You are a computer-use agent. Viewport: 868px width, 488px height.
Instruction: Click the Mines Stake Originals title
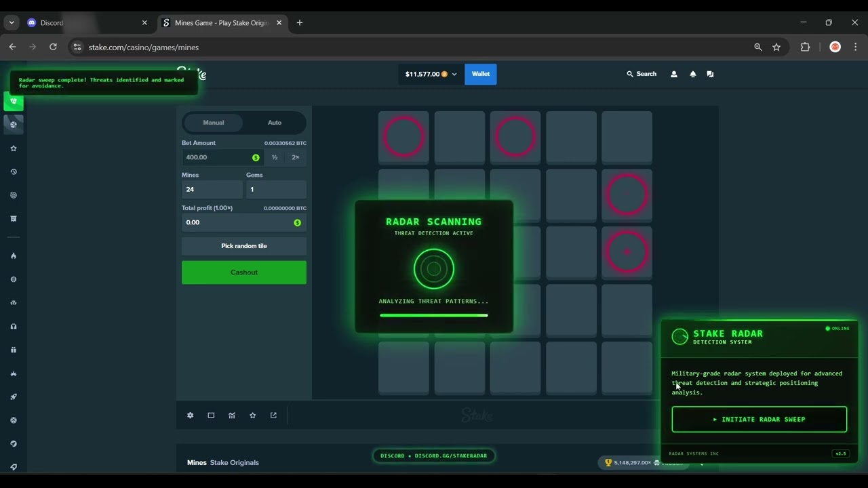coord(223,463)
